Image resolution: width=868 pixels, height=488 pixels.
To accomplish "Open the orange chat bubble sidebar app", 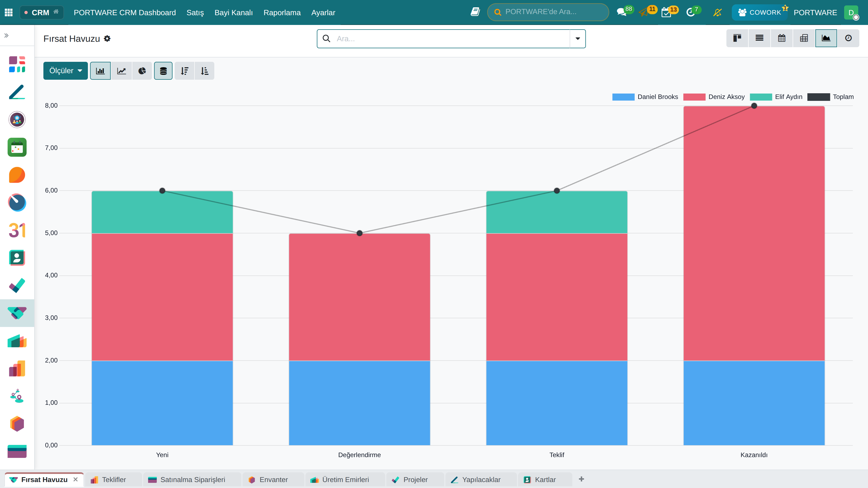I will tap(17, 175).
